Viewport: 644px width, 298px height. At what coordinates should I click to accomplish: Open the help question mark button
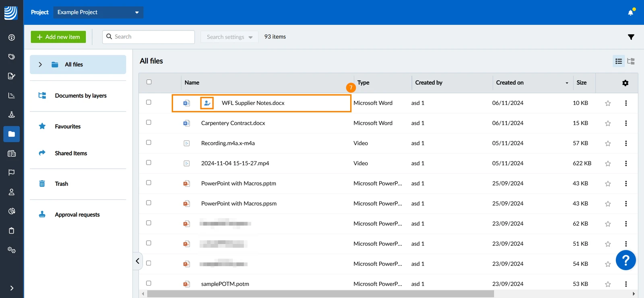pyautogui.click(x=625, y=260)
